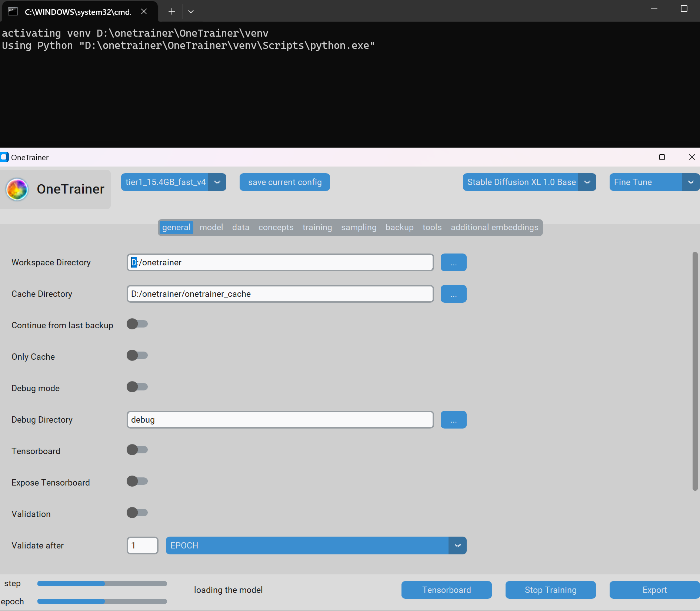700x611 pixels.
Task: Turn on Debug mode switch
Action: point(137,387)
